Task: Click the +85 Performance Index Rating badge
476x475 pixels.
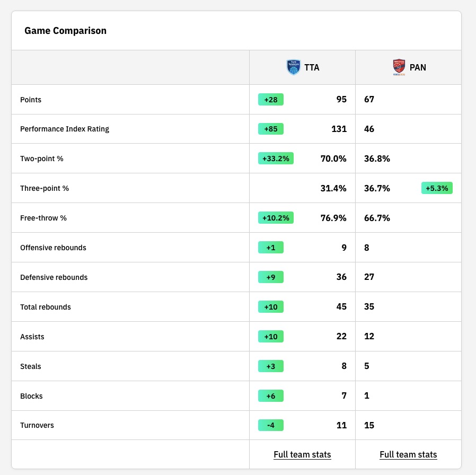Action: click(x=271, y=129)
